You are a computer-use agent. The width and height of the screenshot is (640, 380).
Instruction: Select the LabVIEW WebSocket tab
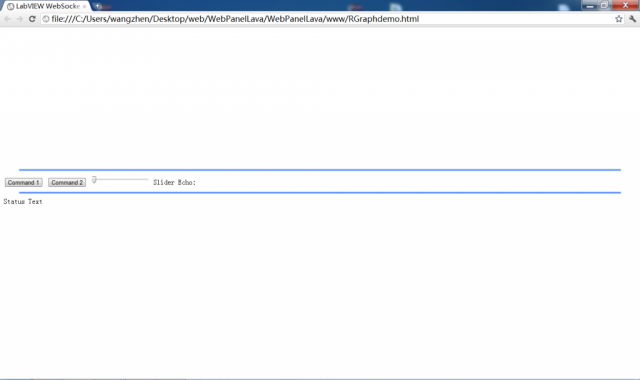tap(46, 6)
